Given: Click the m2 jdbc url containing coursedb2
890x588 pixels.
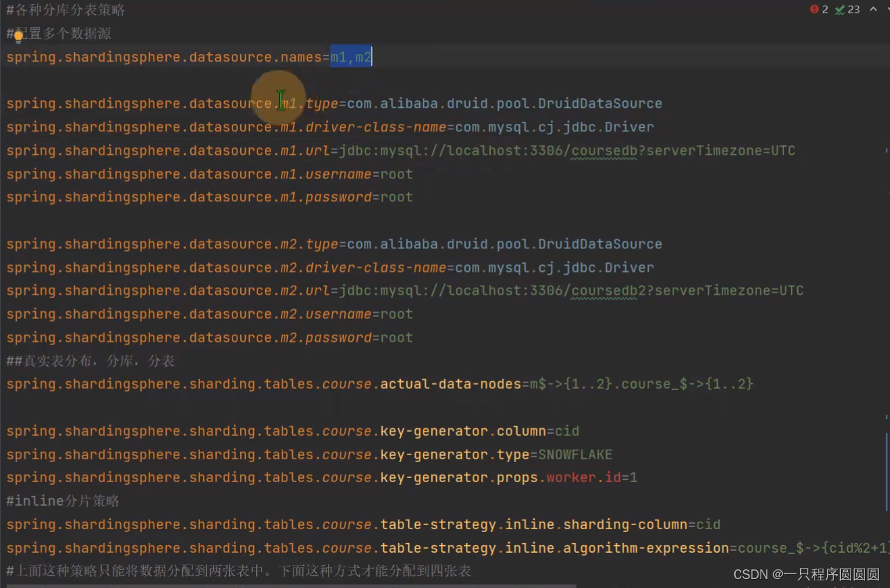Looking at the screenshot, I should [571, 291].
